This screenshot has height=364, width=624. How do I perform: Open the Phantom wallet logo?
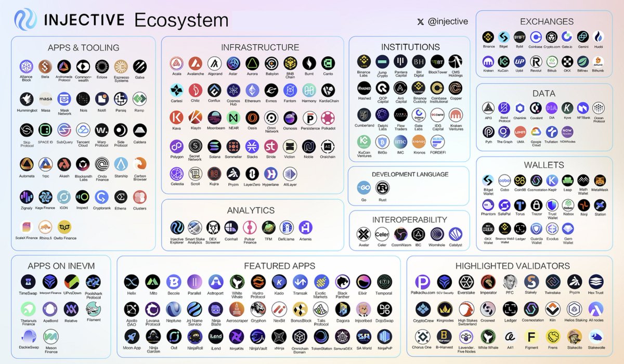pyautogui.click(x=488, y=205)
